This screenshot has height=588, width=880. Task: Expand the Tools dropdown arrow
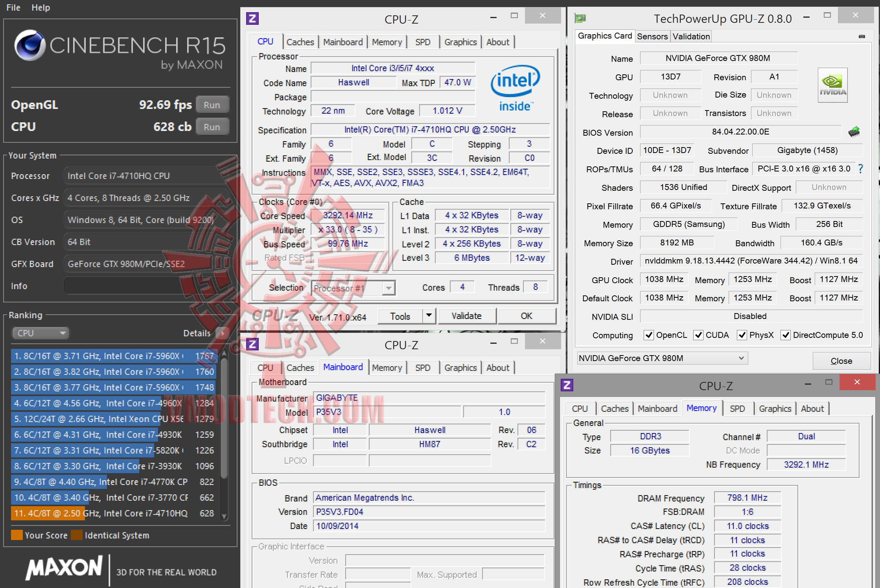click(x=429, y=316)
